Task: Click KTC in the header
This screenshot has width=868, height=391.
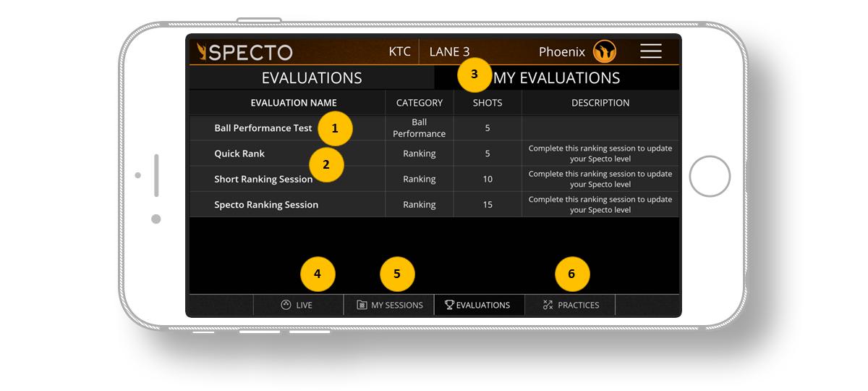Action: click(400, 51)
